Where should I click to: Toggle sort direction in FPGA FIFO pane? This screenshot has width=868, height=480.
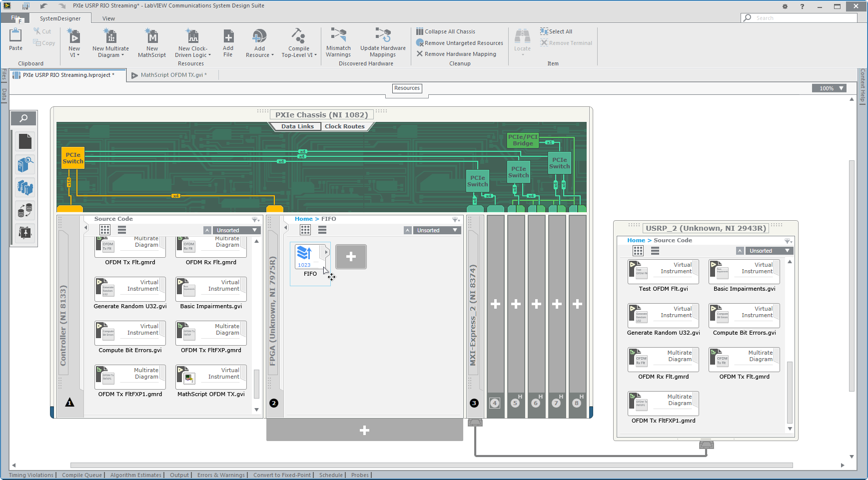(x=408, y=230)
